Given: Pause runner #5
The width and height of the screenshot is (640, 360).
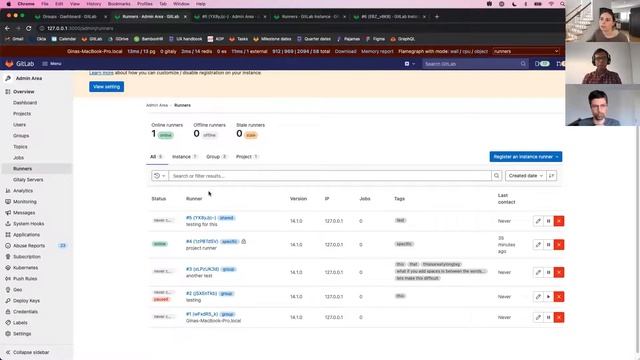Looking at the screenshot, I should (549, 221).
